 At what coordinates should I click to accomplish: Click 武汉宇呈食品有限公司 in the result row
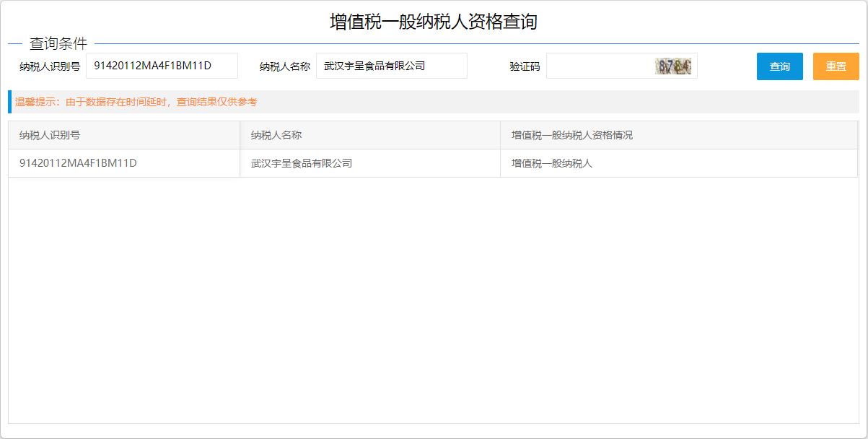[302, 163]
